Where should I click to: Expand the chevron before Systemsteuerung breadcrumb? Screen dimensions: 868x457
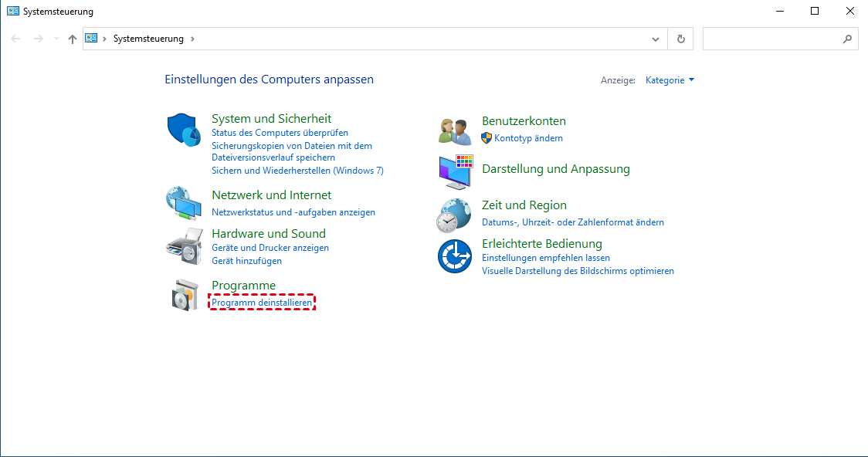[104, 39]
